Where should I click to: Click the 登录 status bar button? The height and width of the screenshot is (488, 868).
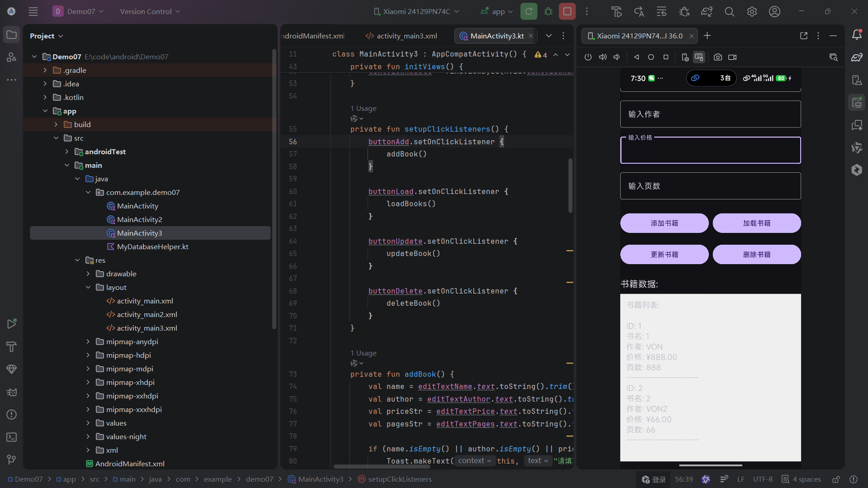pos(654,479)
